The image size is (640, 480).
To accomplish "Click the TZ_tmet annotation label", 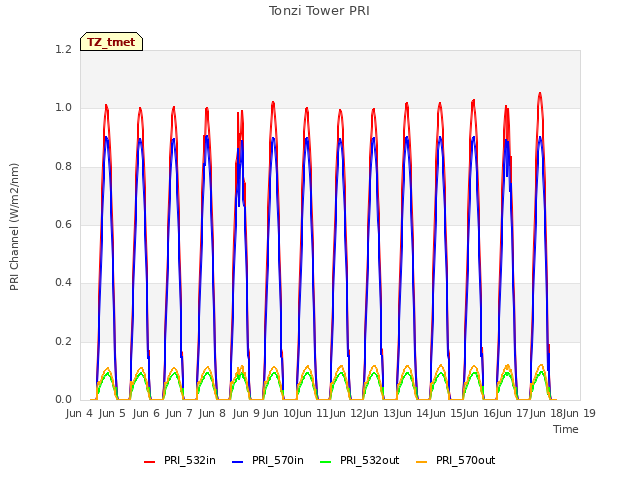I will 111,42.
